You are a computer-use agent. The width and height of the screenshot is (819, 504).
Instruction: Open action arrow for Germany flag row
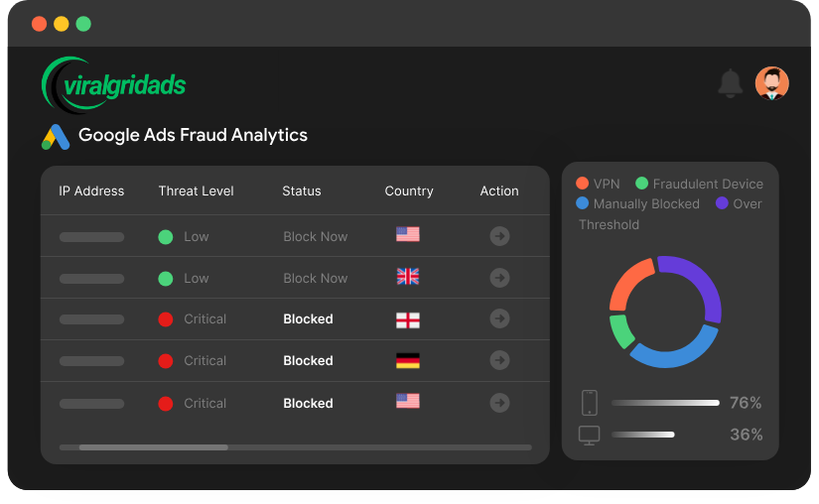(x=499, y=360)
